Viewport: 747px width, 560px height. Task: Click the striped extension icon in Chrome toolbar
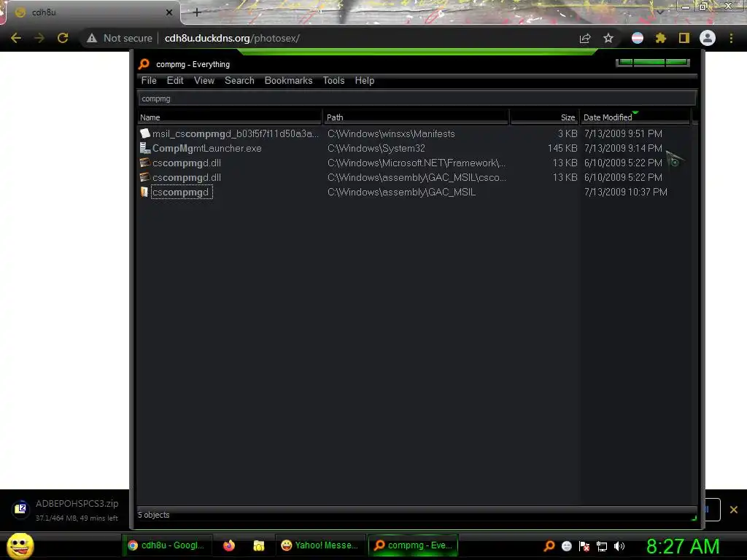coord(638,38)
